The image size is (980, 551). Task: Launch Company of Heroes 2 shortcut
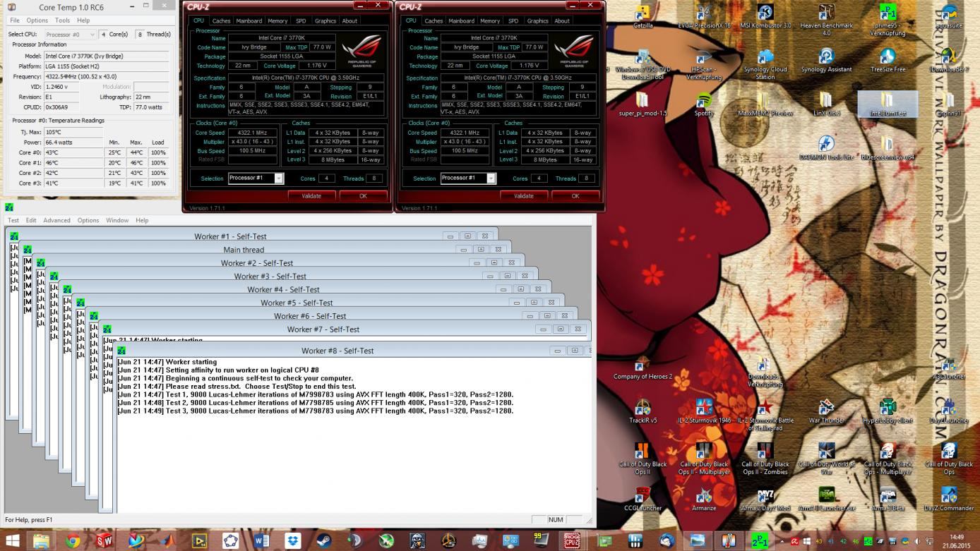point(643,368)
